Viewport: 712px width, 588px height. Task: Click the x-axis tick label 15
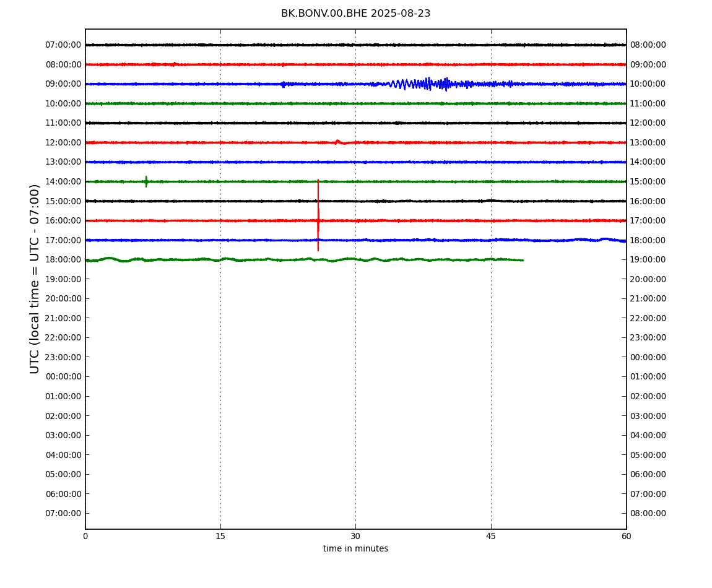220,536
